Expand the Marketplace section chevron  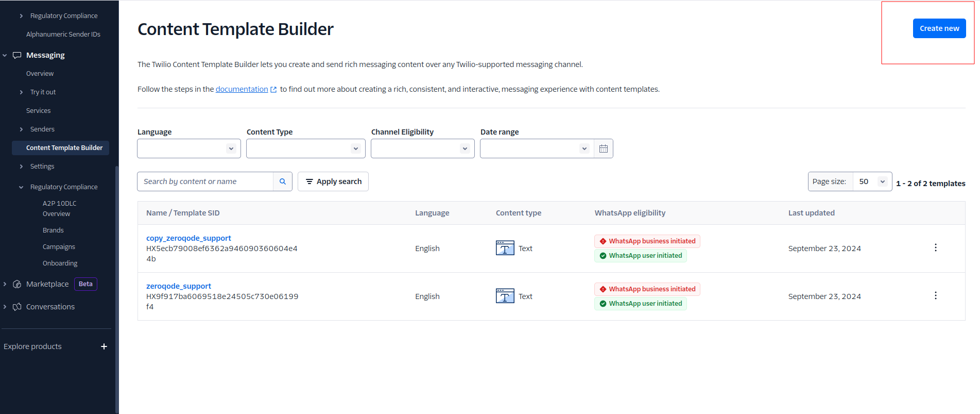click(5, 284)
